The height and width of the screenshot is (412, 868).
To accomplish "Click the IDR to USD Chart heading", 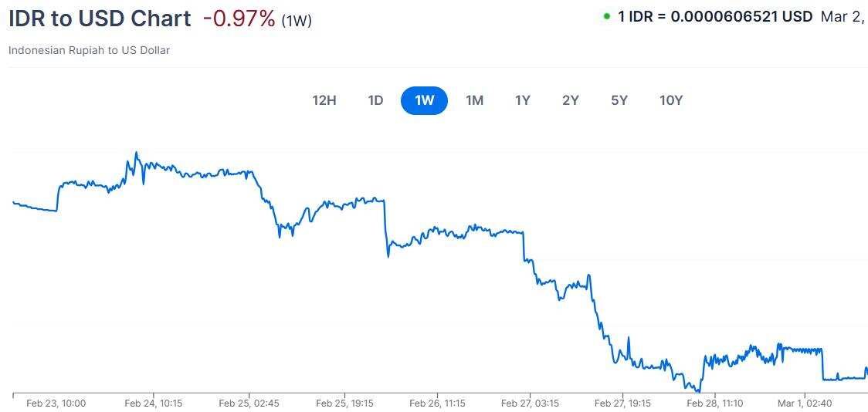I will click(100, 19).
